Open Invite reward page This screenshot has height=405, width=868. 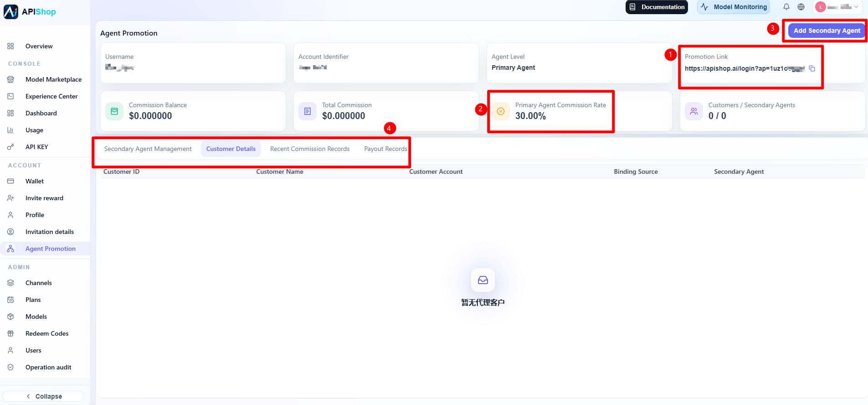tap(45, 198)
